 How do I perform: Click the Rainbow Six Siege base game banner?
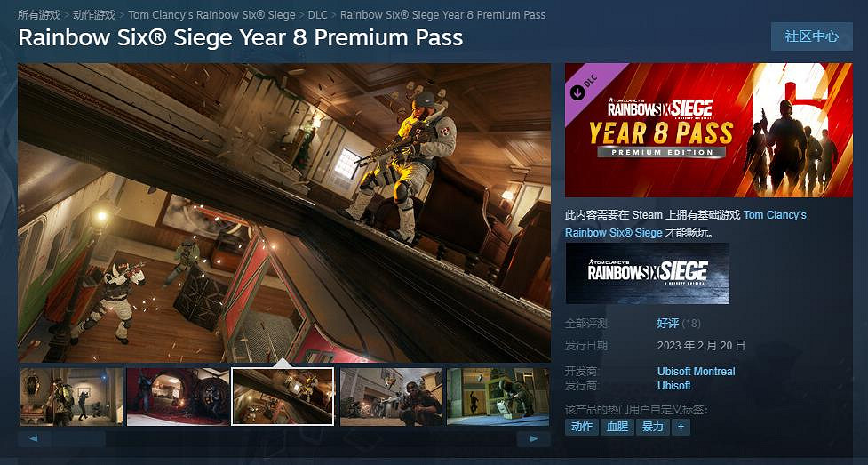coord(647,273)
